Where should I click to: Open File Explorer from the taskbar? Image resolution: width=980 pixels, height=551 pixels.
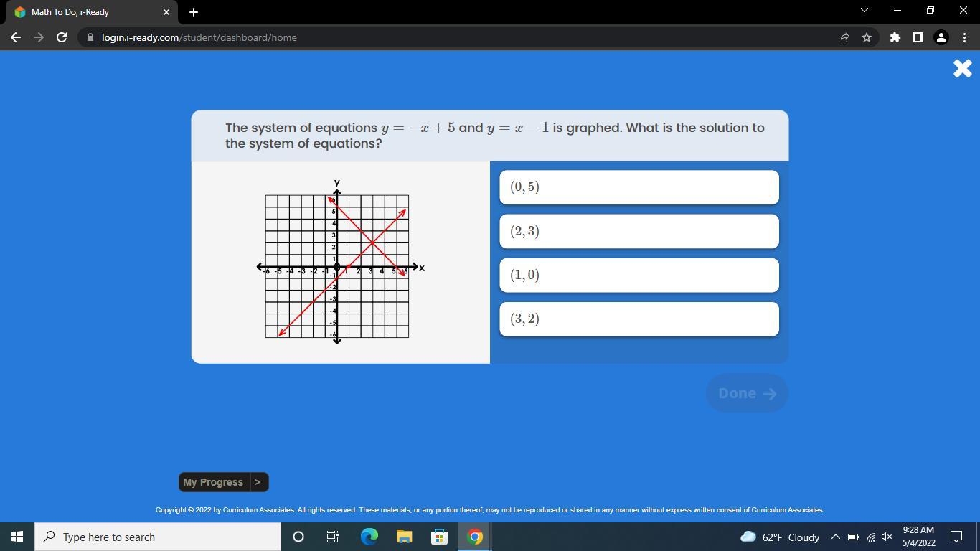[404, 537]
